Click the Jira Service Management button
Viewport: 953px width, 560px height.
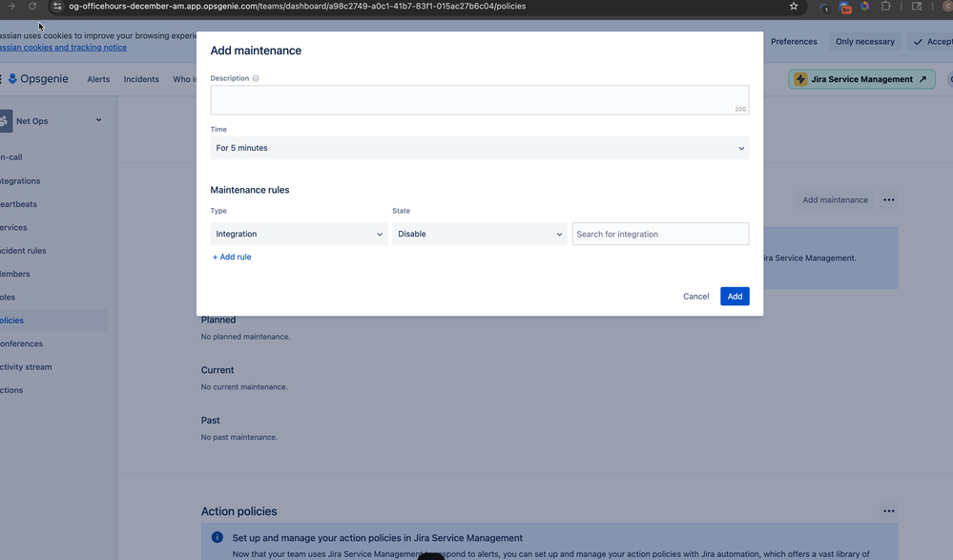pyautogui.click(x=861, y=79)
